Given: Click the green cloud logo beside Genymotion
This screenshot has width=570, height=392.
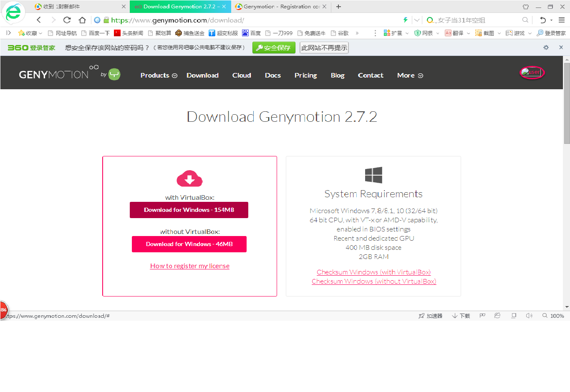Looking at the screenshot, I should pos(114,74).
